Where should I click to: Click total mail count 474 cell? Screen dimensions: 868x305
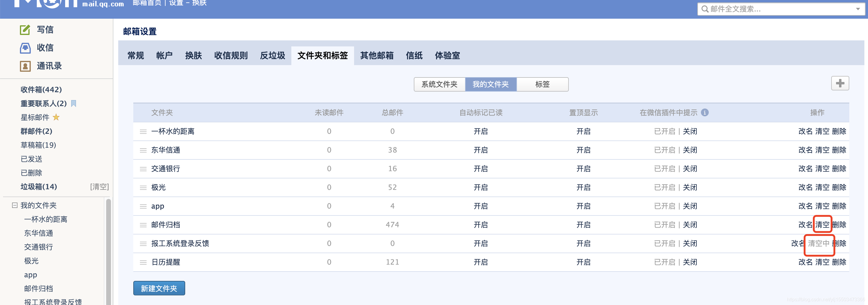pyautogui.click(x=392, y=225)
